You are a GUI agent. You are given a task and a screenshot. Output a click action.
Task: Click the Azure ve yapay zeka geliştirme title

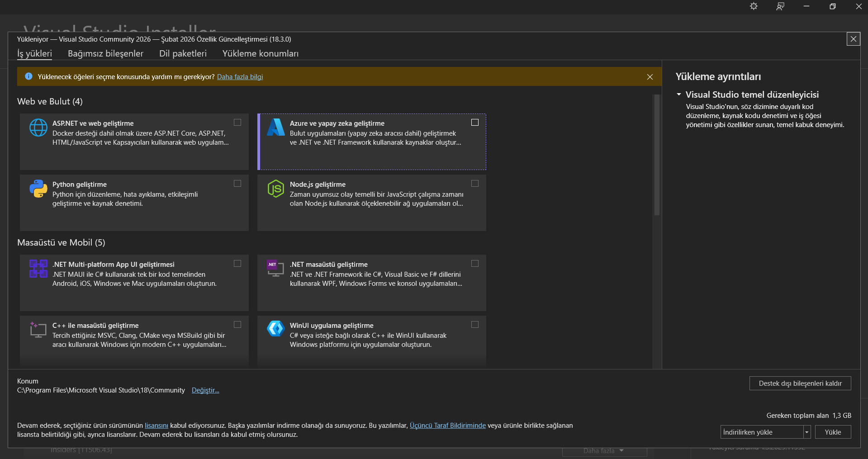pyautogui.click(x=337, y=123)
